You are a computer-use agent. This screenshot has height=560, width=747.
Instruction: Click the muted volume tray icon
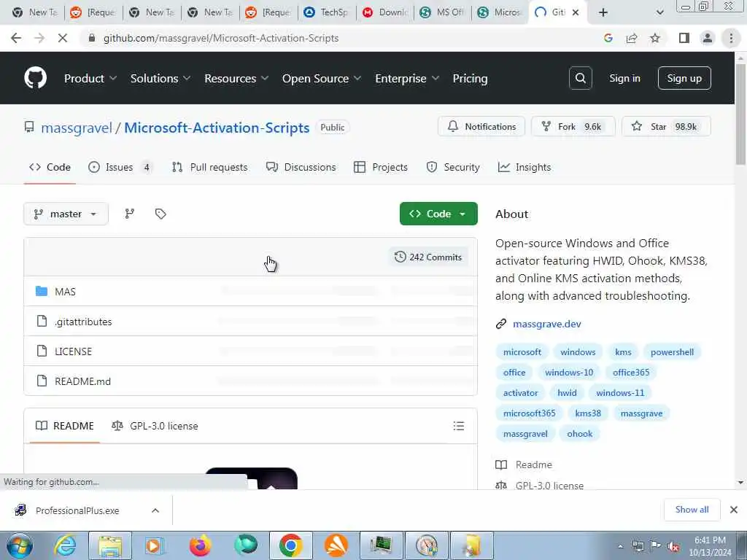tap(673, 547)
